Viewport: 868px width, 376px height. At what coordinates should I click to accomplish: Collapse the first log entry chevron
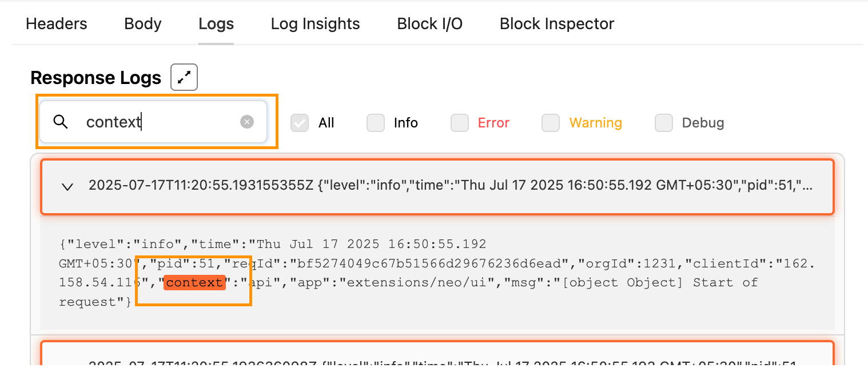[67, 186]
